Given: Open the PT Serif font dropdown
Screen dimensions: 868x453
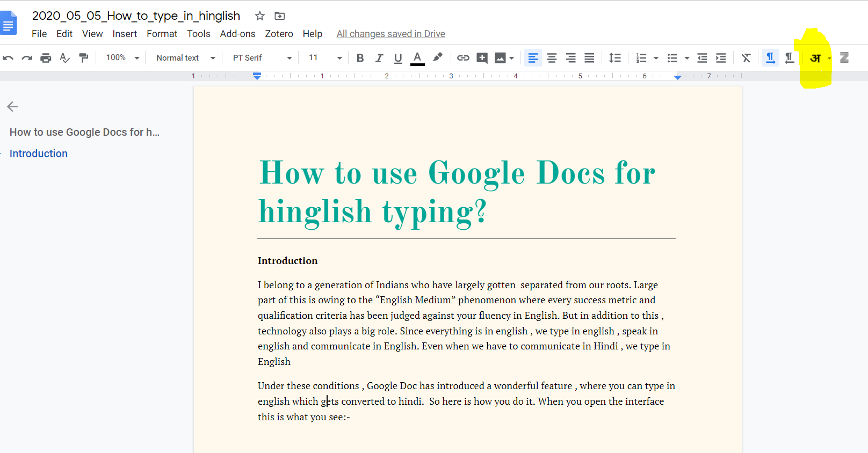Looking at the screenshot, I should pyautogui.click(x=263, y=57).
